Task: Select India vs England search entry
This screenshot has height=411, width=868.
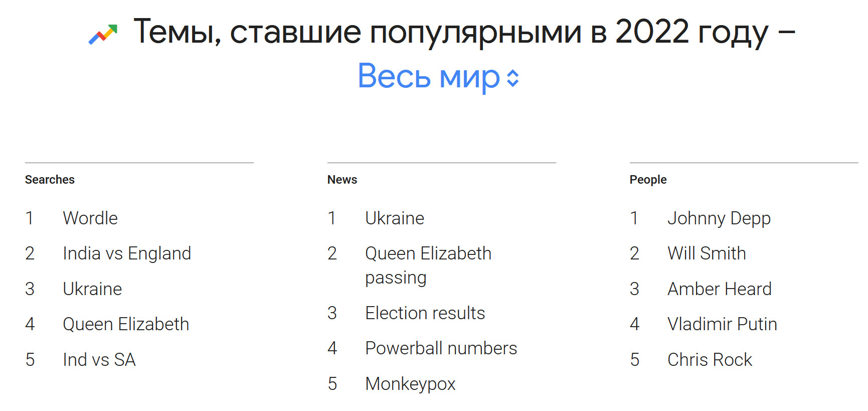Action: click(127, 253)
